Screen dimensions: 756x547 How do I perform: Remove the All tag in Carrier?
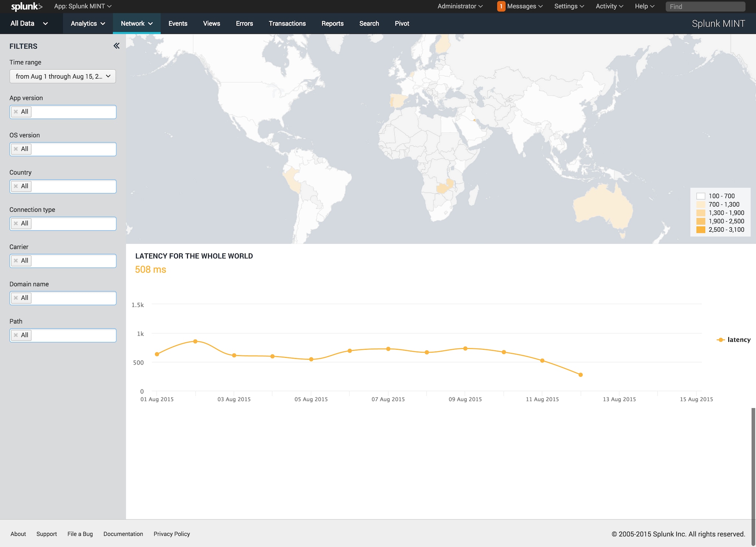[16, 261]
